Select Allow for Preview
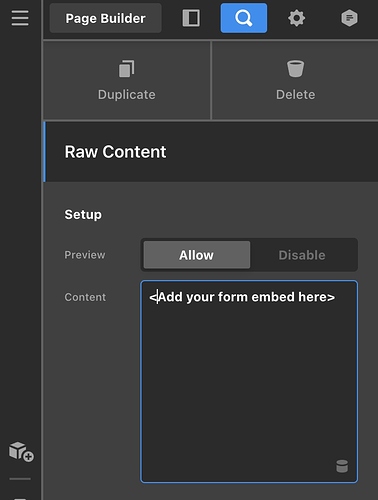The image size is (378, 500). [x=197, y=255]
